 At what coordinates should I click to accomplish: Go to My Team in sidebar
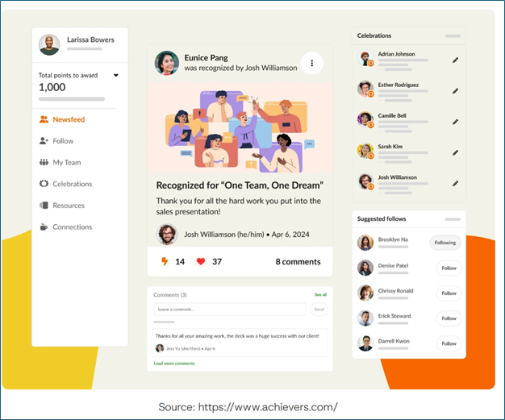[66, 163]
